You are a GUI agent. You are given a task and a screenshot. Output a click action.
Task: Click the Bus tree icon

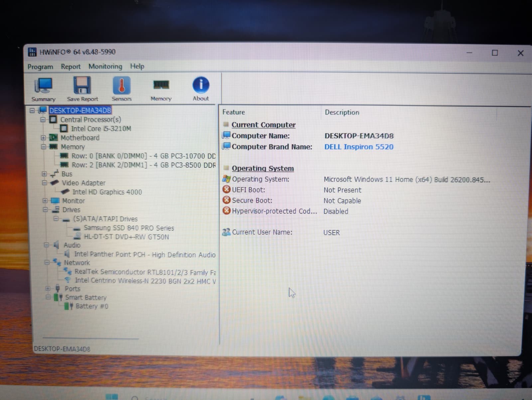click(55, 173)
